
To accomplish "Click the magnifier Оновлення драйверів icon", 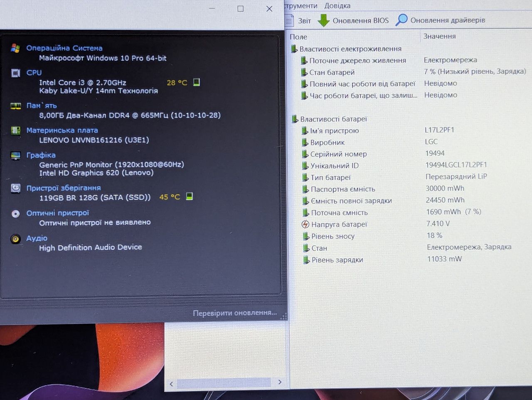I will coord(401,20).
